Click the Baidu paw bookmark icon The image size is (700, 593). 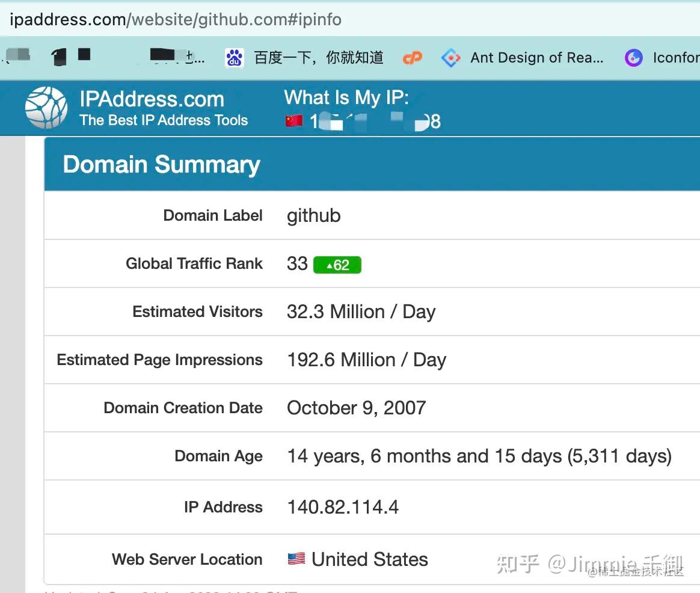(235, 58)
